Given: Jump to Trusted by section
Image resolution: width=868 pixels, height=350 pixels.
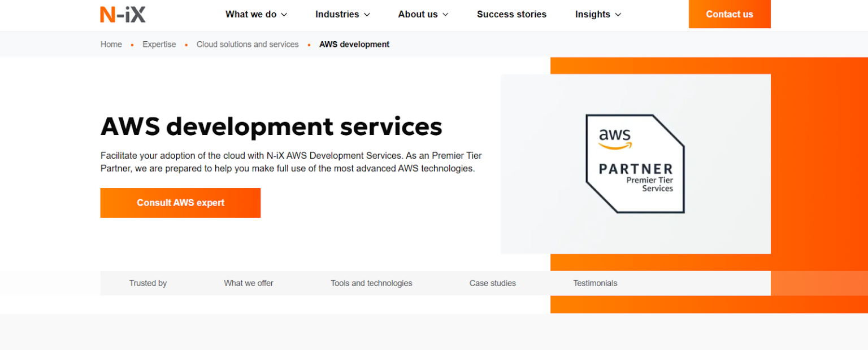Looking at the screenshot, I should click(x=147, y=283).
